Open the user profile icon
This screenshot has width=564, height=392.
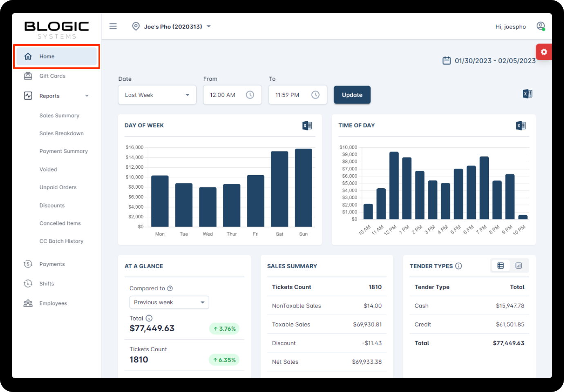point(541,26)
